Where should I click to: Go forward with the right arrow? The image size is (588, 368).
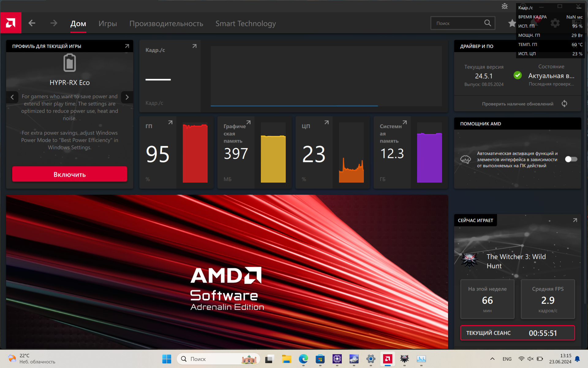click(54, 23)
